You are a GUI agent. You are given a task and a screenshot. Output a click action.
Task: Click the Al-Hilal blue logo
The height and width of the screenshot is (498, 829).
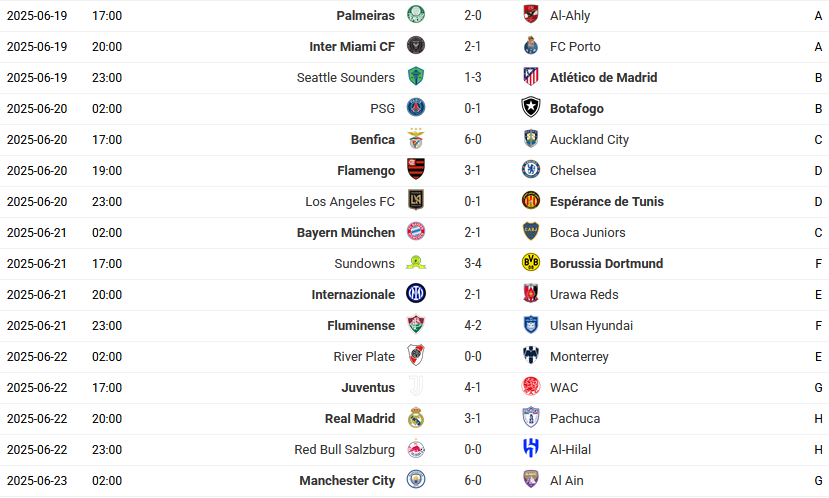[531, 448]
